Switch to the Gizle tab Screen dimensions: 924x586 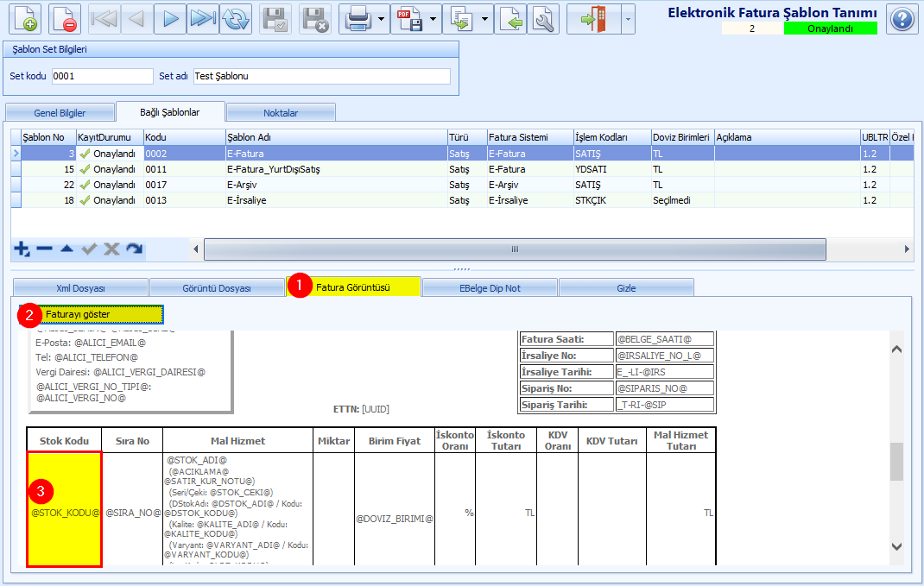626,288
